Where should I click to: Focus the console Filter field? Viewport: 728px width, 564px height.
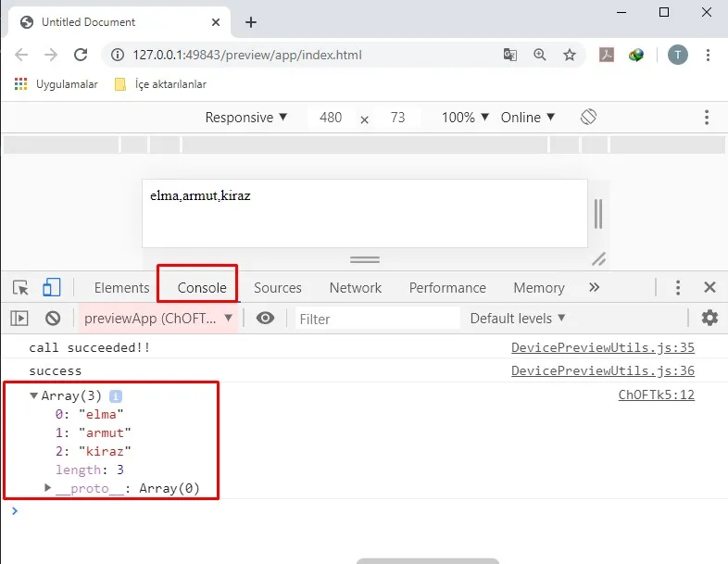coord(378,319)
